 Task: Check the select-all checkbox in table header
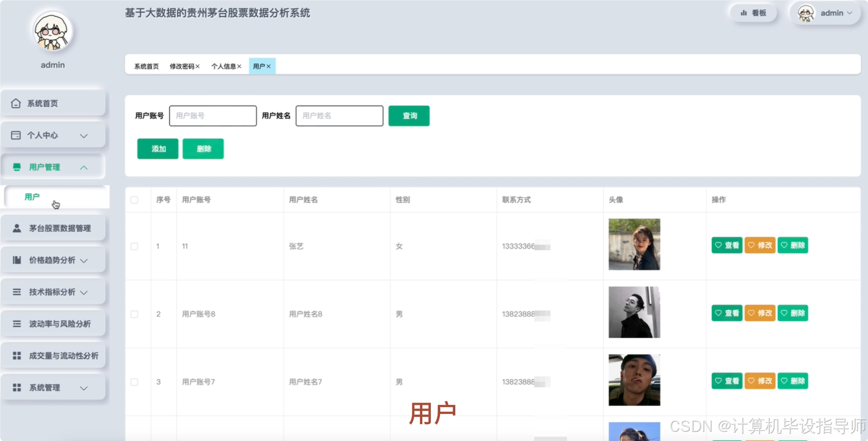pos(134,200)
